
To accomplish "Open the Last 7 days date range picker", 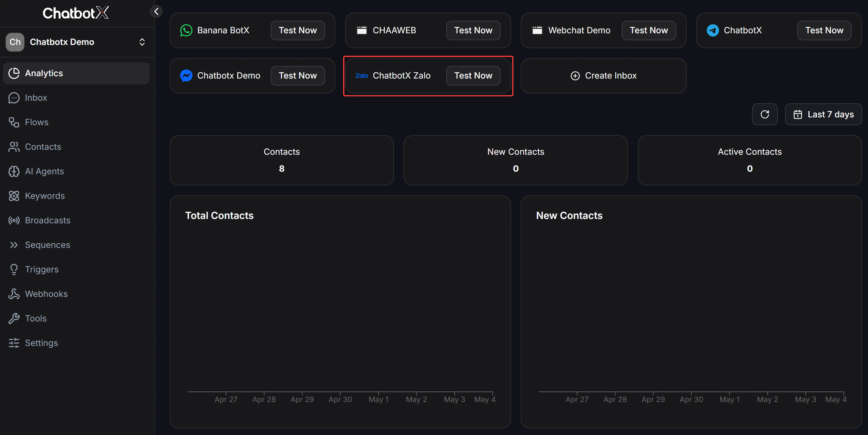I will (824, 114).
